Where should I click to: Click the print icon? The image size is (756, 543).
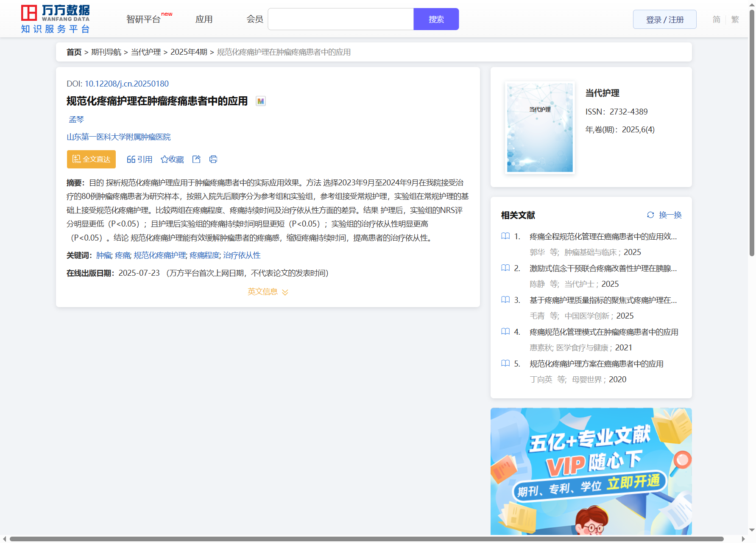click(x=213, y=159)
